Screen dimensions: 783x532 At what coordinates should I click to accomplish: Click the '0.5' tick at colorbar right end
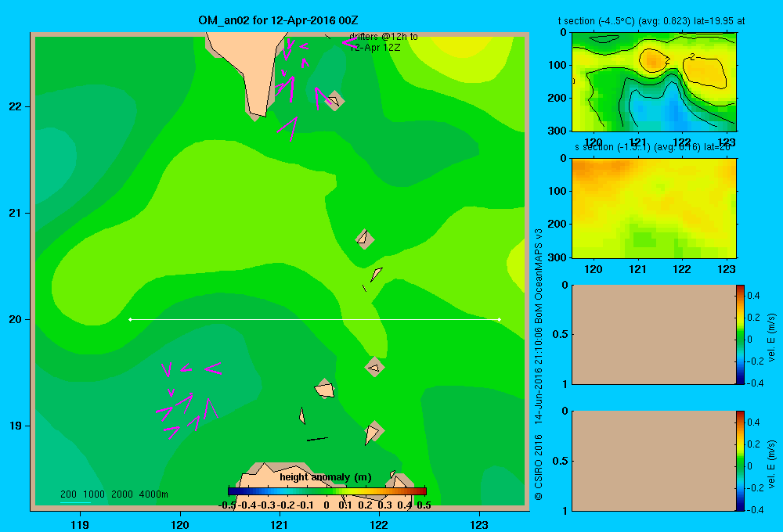click(424, 505)
